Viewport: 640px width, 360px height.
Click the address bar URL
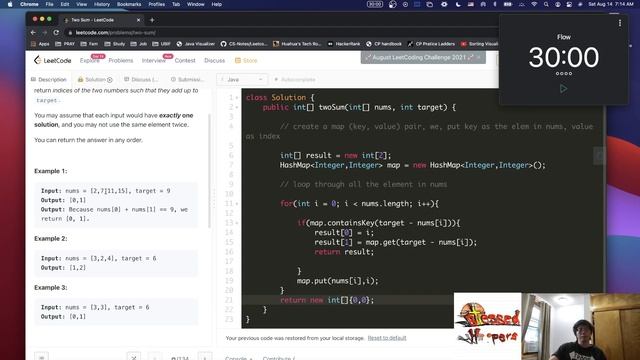pos(116,33)
